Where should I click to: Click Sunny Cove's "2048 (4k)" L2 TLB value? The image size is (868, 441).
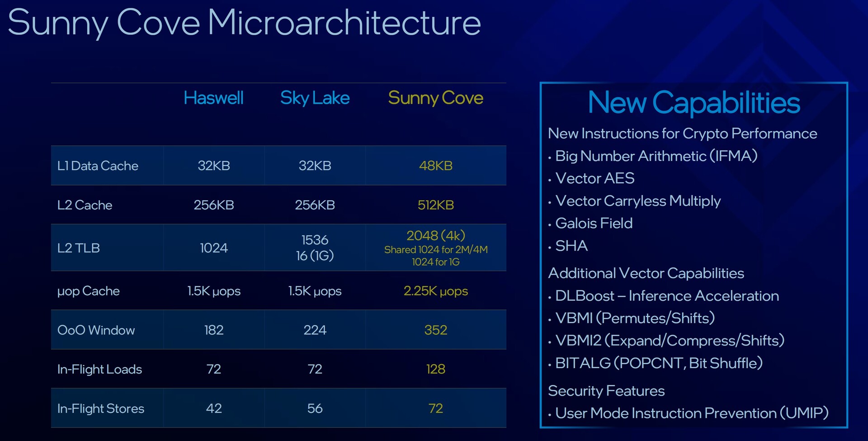point(436,236)
